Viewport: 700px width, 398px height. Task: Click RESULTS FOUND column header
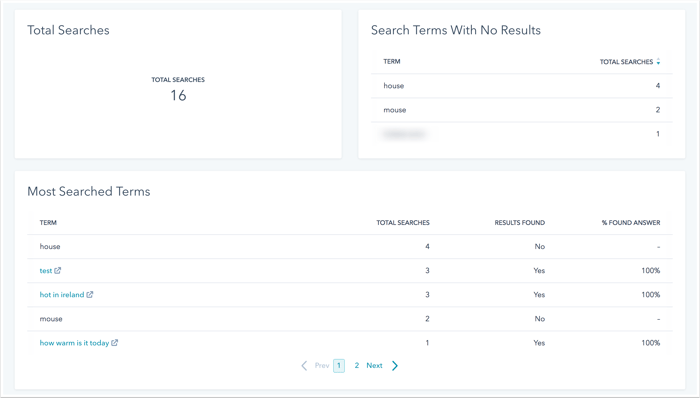520,222
